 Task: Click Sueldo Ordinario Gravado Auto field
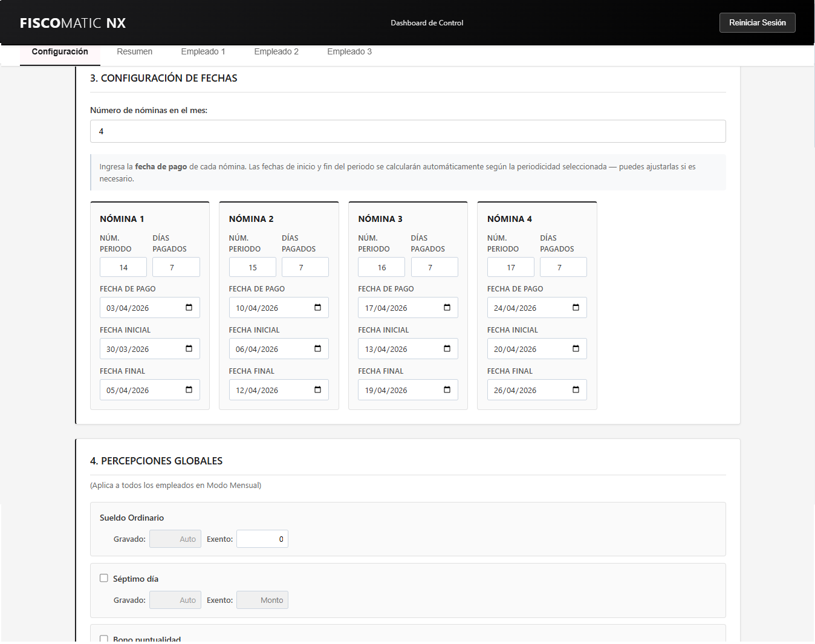pos(175,539)
